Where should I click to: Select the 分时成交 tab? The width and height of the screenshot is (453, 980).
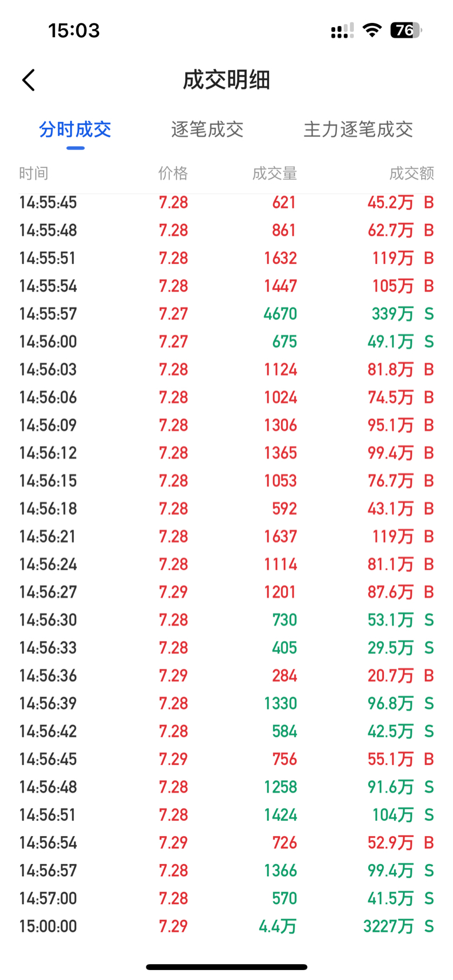tap(75, 129)
